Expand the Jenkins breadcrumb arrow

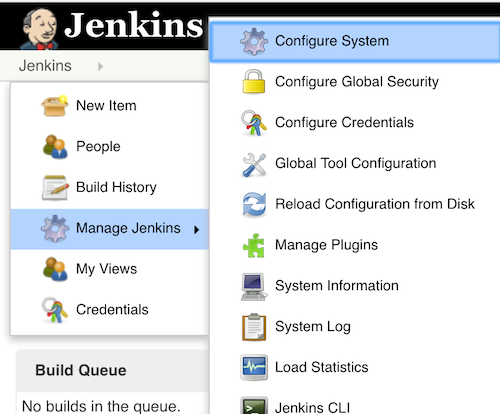100,66
